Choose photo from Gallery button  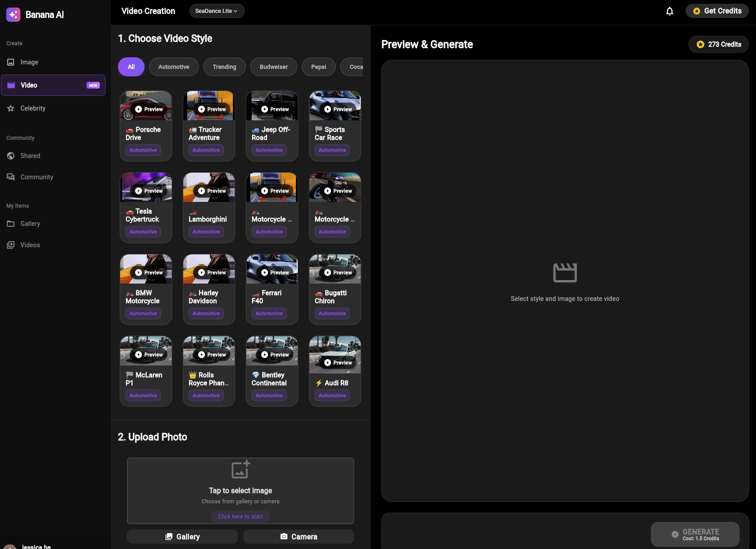click(182, 537)
